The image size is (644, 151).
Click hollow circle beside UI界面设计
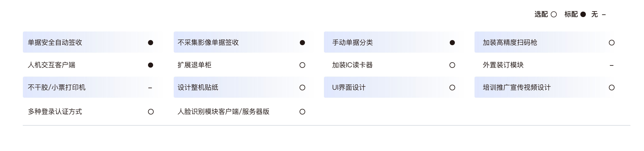(452, 87)
